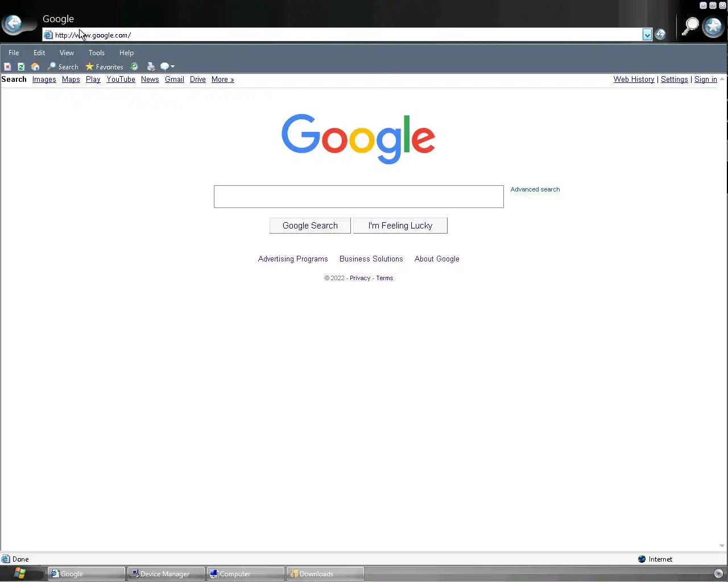Open the Play link
728x582 pixels.
pos(93,80)
